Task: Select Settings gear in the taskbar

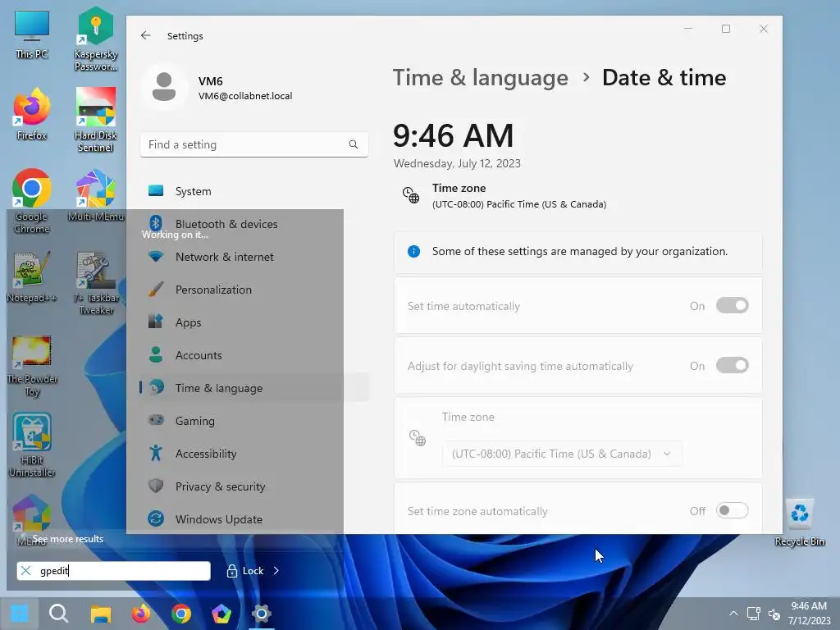Action: coord(262,614)
